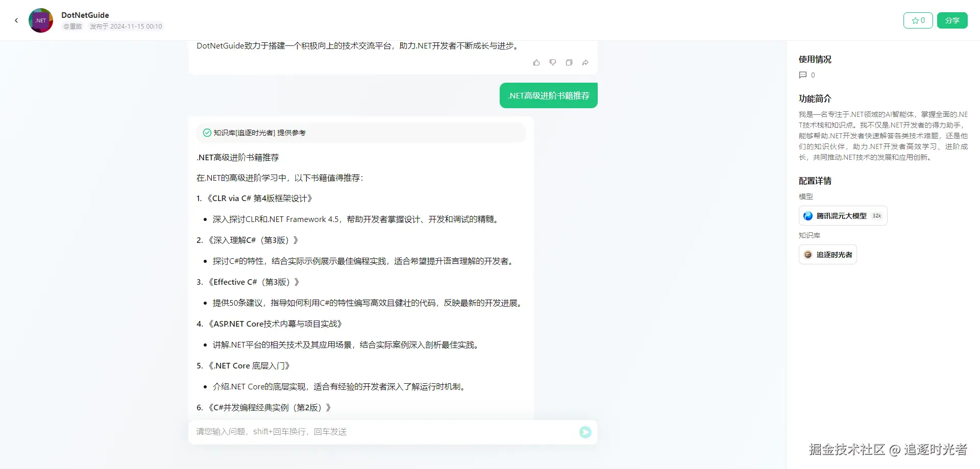The height and width of the screenshot is (469, 980).
Task: Click the green 分享 share button
Action: click(952, 20)
